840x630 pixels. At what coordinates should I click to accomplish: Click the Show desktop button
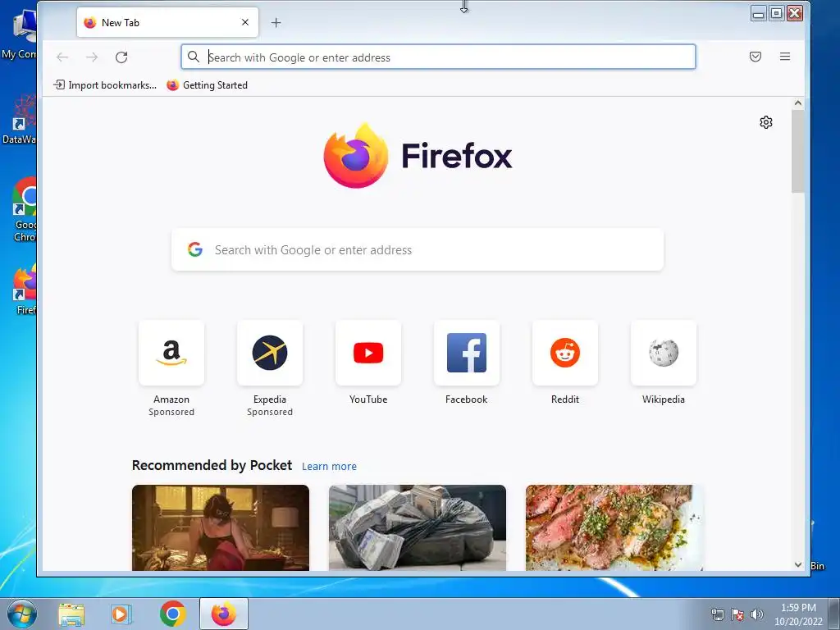click(834, 614)
